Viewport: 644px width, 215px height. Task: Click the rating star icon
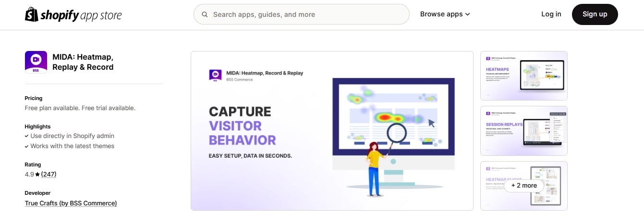(37, 174)
